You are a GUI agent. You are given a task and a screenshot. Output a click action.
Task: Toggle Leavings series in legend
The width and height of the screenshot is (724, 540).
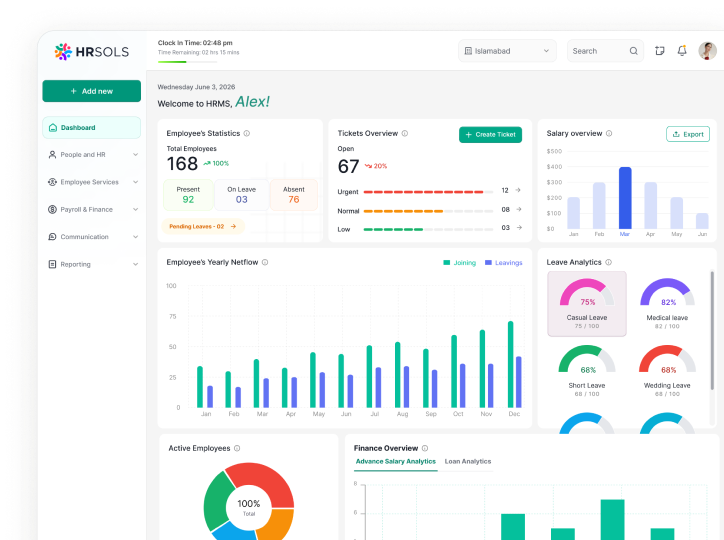pyautogui.click(x=504, y=263)
